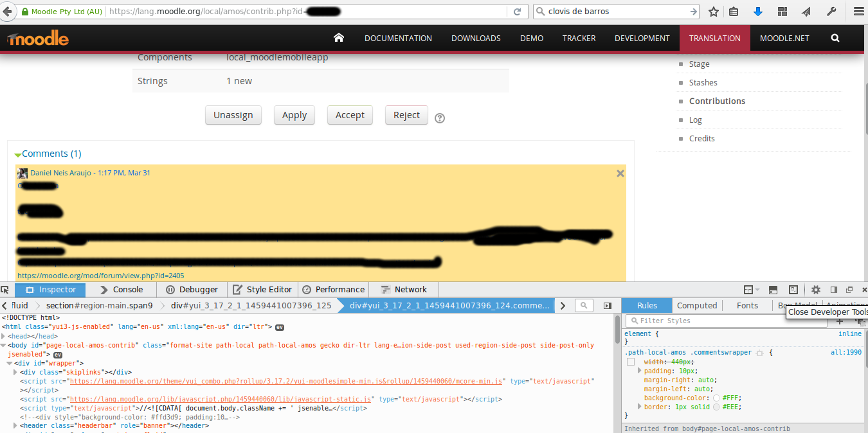Select the Fonts sidebar tab
This screenshot has height=433, width=868.
tap(747, 306)
